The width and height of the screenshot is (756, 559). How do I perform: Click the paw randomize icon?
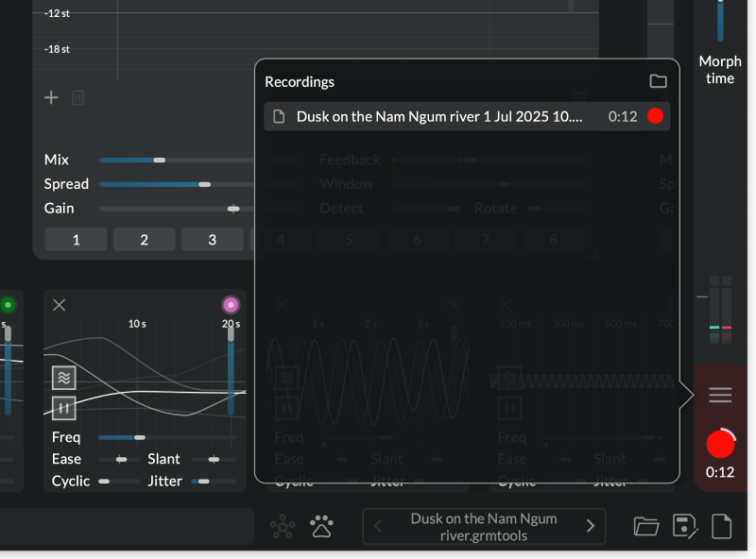[x=321, y=526]
